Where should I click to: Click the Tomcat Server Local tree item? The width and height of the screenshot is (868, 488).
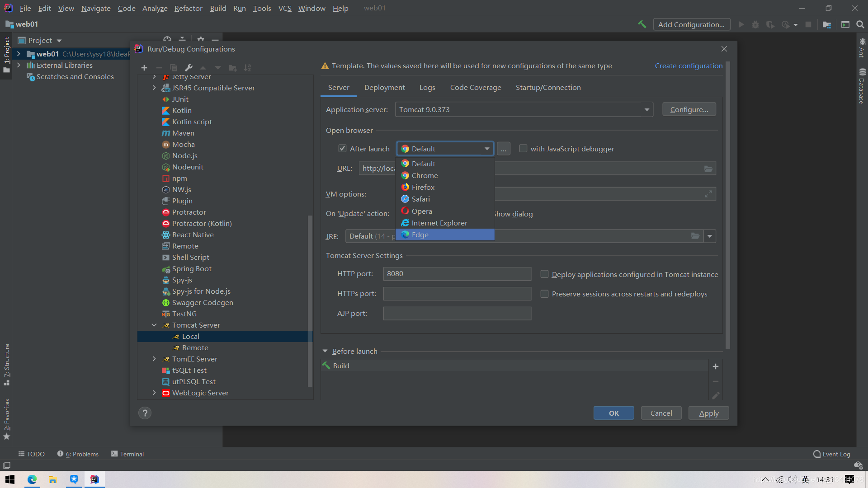click(191, 336)
